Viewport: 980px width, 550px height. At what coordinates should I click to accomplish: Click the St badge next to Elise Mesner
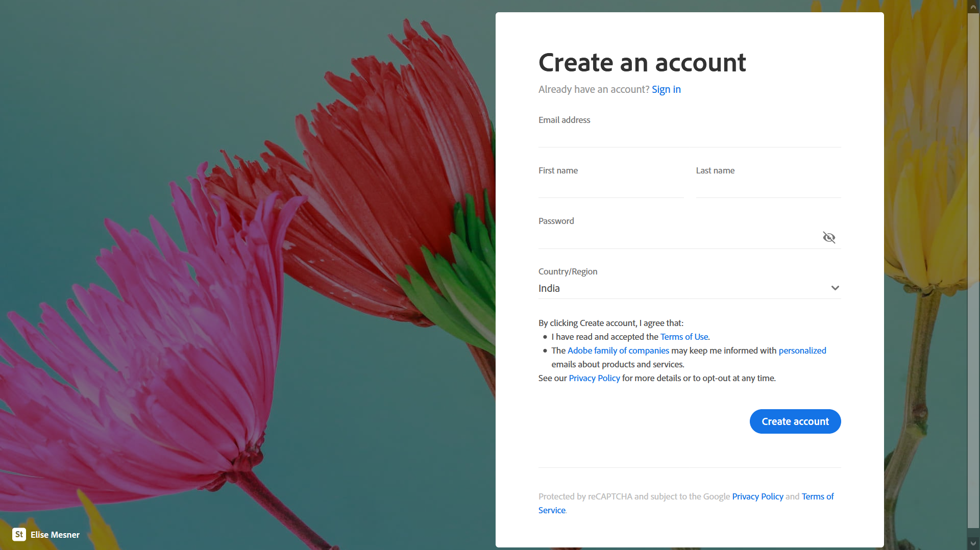pyautogui.click(x=19, y=535)
